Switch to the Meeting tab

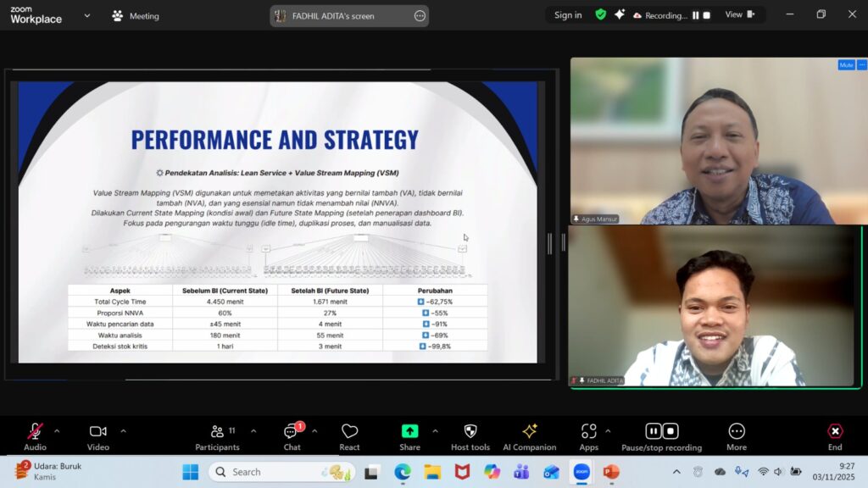136,16
